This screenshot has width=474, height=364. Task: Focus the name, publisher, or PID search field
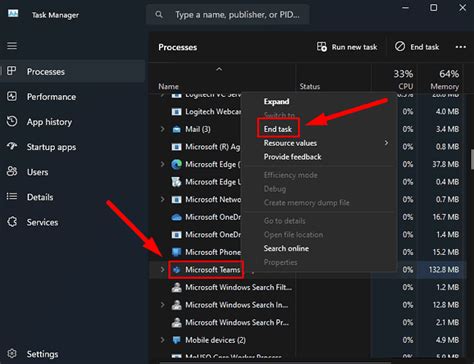click(x=228, y=15)
